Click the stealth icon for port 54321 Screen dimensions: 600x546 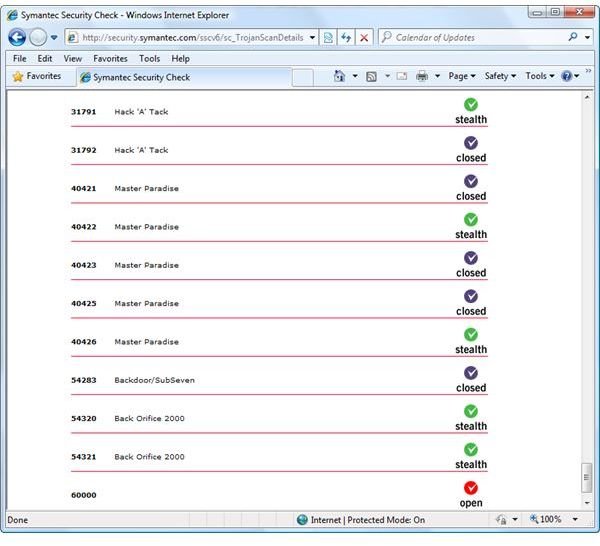click(x=471, y=450)
